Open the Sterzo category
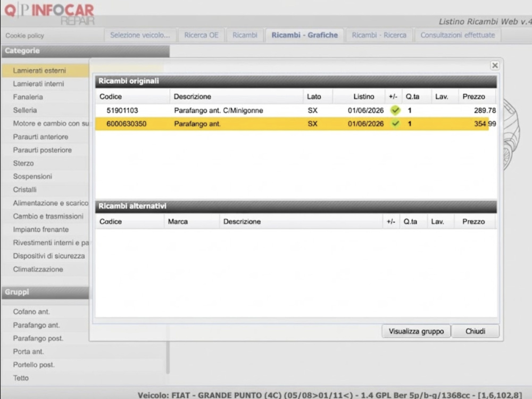Viewport: 532px width, 399px height. (45, 163)
